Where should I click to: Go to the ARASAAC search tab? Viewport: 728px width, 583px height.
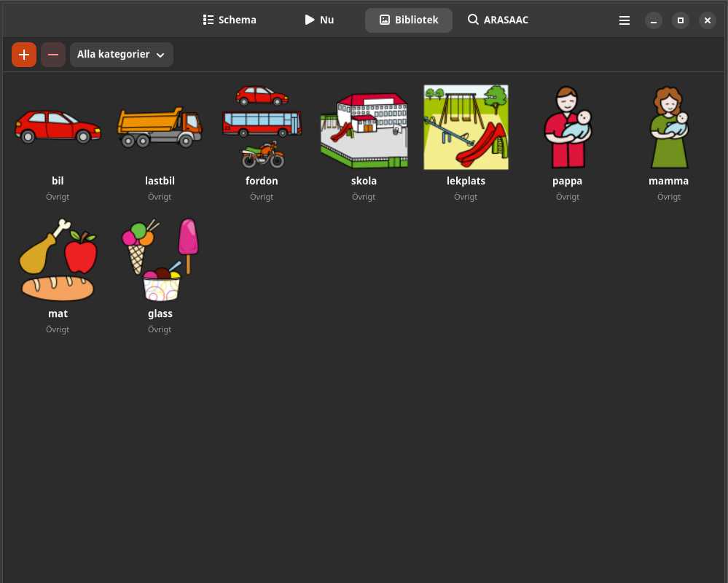coord(498,20)
